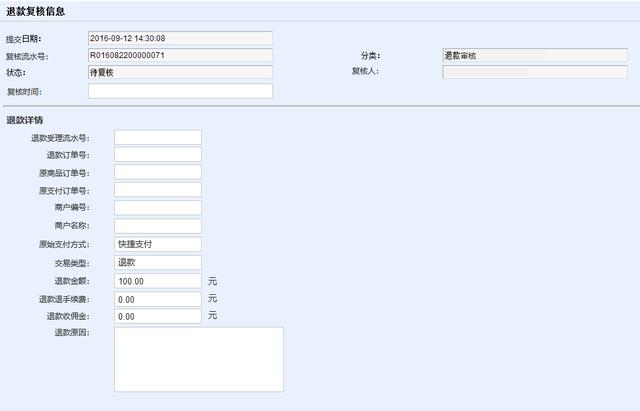Click the 元 unit next to 退款金额

[x=213, y=281]
